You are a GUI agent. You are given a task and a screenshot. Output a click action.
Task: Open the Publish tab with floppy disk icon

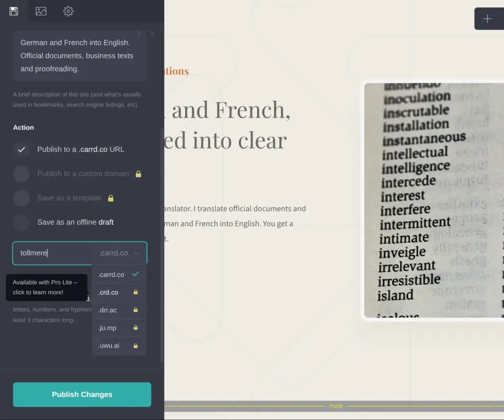click(x=13, y=11)
